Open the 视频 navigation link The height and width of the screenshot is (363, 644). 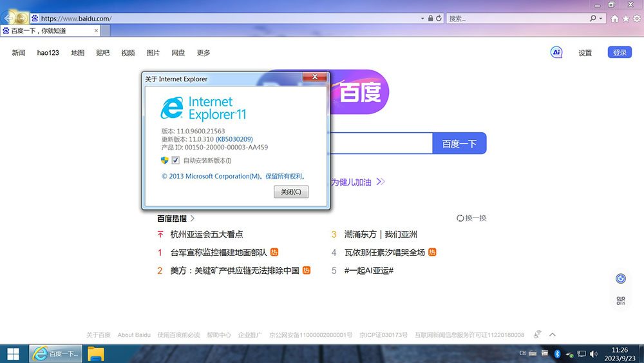(x=128, y=53)
